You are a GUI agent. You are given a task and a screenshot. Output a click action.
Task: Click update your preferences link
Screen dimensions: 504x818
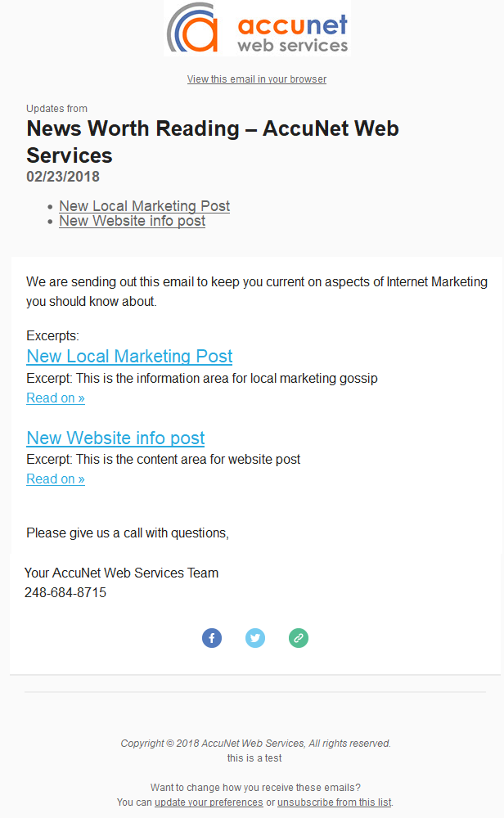[209, 802]
